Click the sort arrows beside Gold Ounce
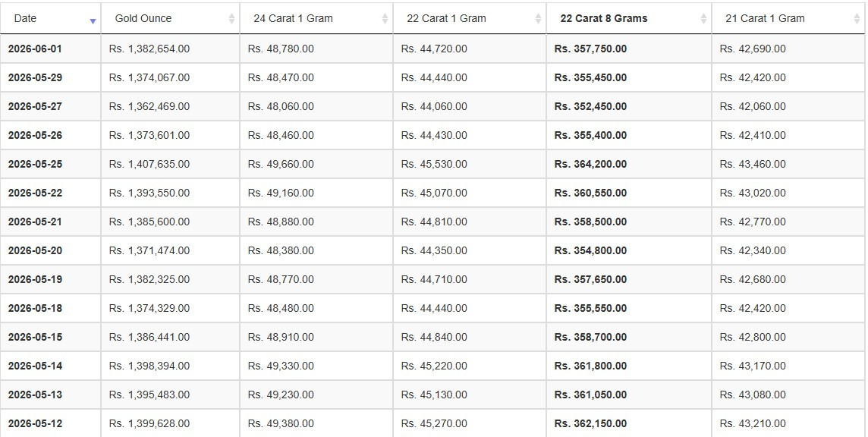The width and height of the screenshot is (868, 437). pyautogui.click(x=231, y=18)
